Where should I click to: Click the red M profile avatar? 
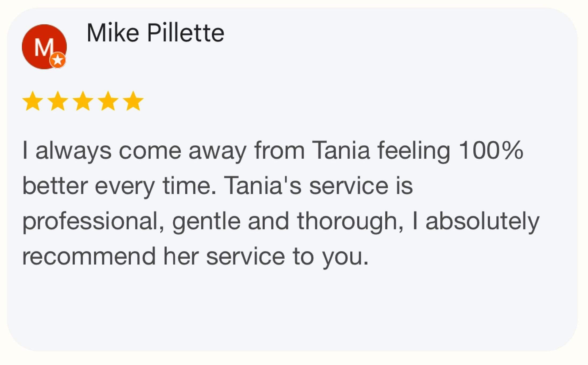(x=43, y=45)
